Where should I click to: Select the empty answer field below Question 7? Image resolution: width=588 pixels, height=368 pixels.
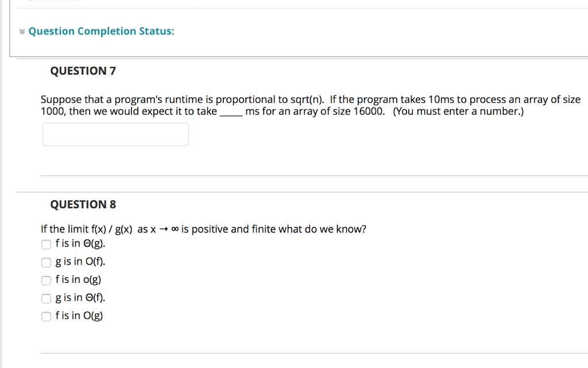click(x=115, y=134)
